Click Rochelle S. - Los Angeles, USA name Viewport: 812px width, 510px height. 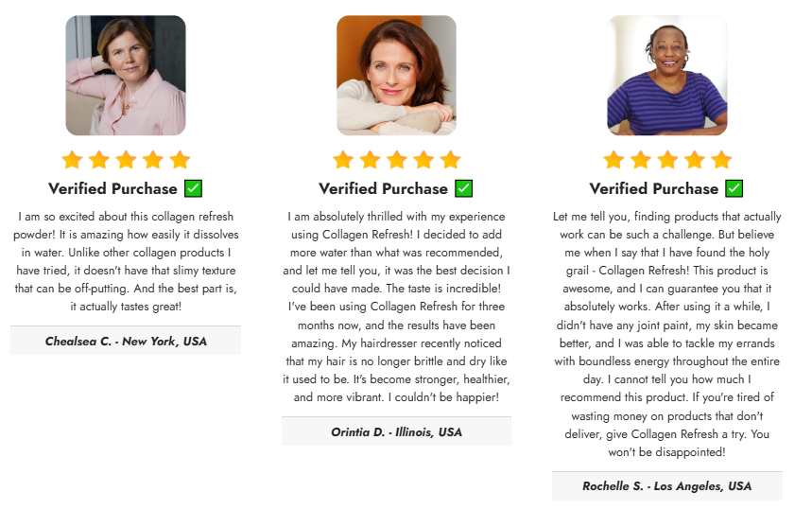click(x=667, y=486)
